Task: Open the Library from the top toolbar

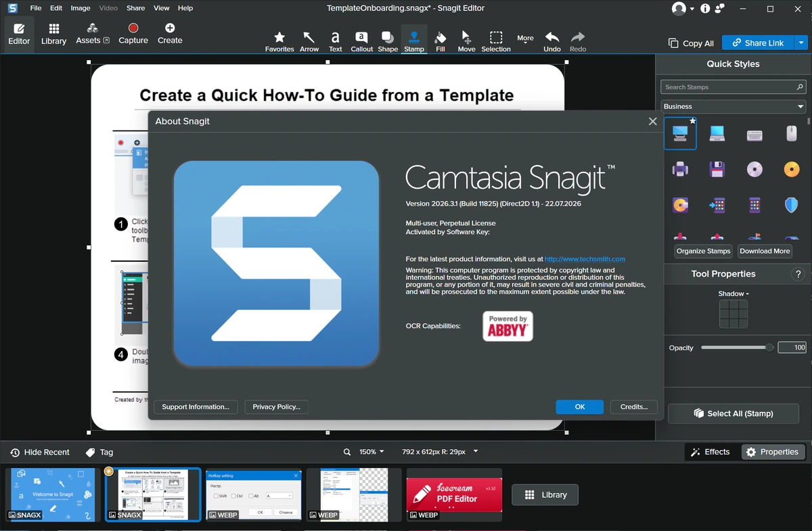Action: pos(53,34)
